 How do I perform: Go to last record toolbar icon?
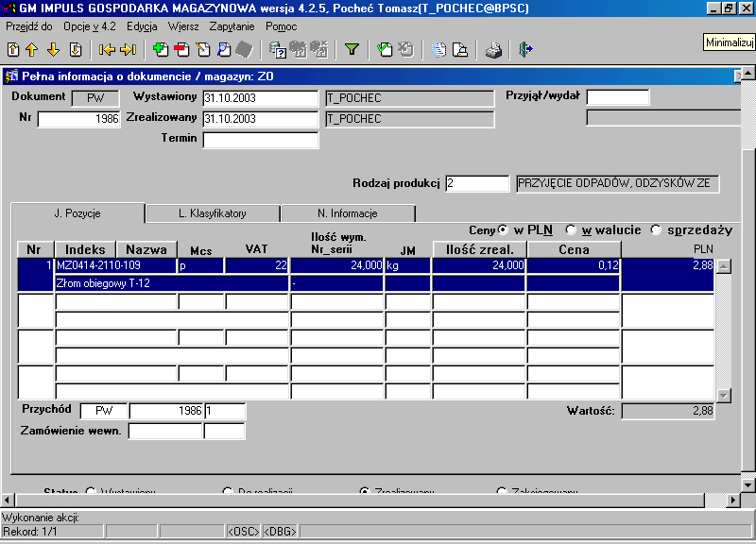[x=76, y=49]
